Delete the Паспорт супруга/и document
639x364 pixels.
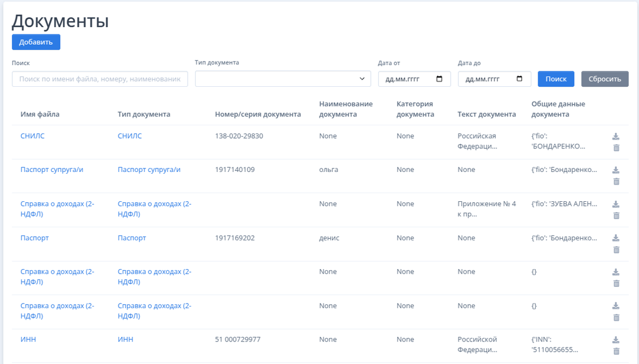616,182
